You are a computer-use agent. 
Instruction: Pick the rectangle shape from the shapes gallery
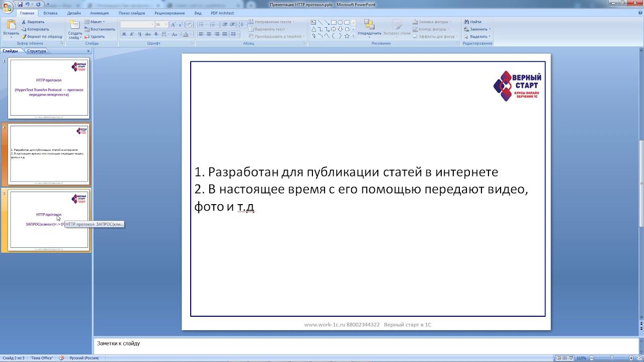click(334, 22)
